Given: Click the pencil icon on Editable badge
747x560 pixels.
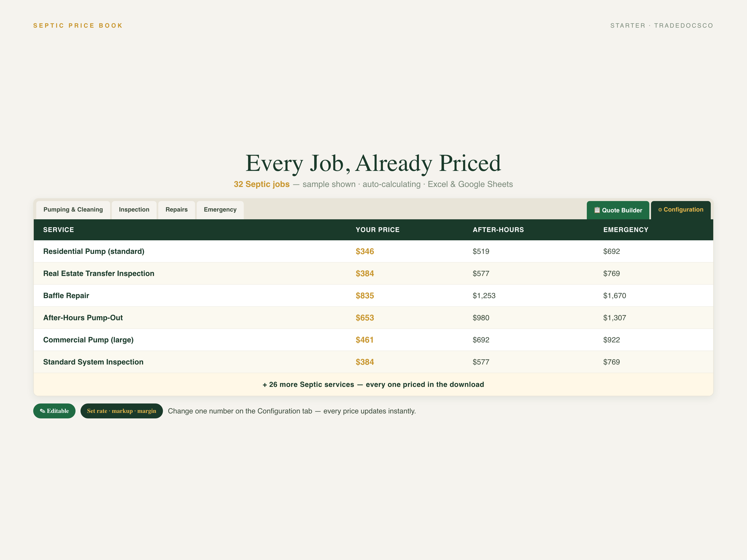Looking at the screenshot, I should coord(43,411).
